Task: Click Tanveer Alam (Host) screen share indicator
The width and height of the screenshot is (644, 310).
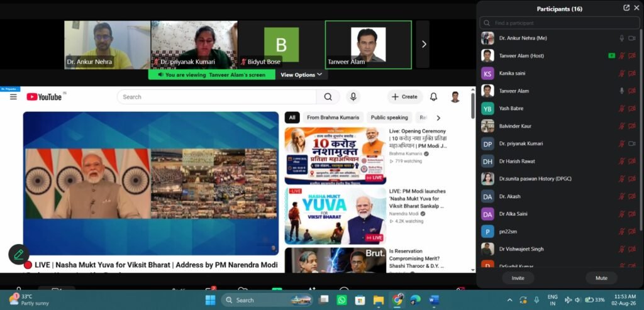Action: (x=611, y=56)
